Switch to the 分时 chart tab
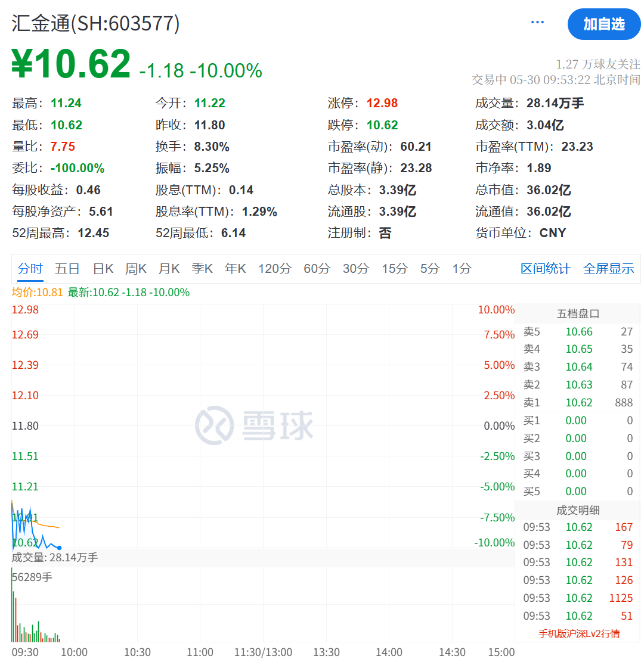644x662 pixels. (30, 268)
